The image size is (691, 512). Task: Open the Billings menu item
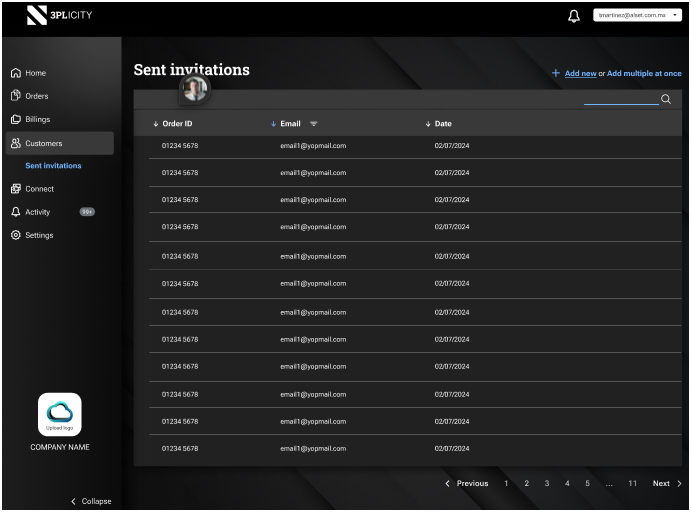click(38, 119)
